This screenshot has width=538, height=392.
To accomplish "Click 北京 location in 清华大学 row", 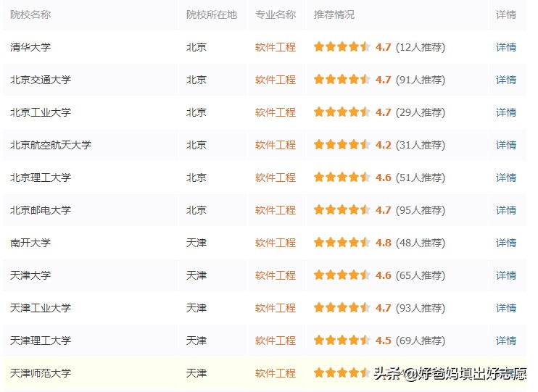I will pos(196,47).
